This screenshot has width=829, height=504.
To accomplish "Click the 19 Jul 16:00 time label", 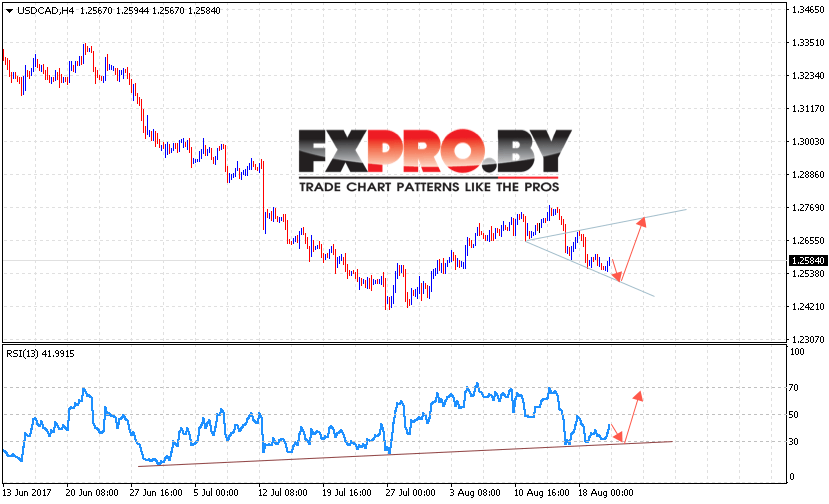I will (x=347, y=493).
